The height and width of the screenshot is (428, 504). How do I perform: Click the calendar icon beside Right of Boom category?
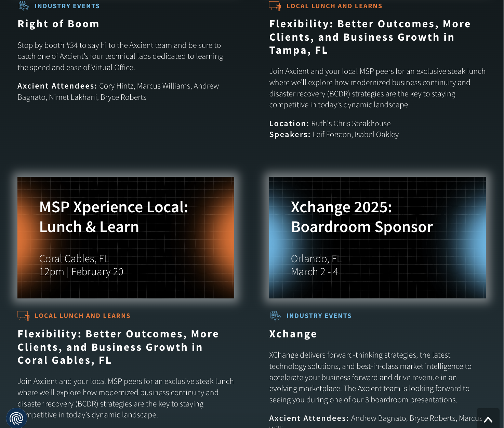pos(24,6)
